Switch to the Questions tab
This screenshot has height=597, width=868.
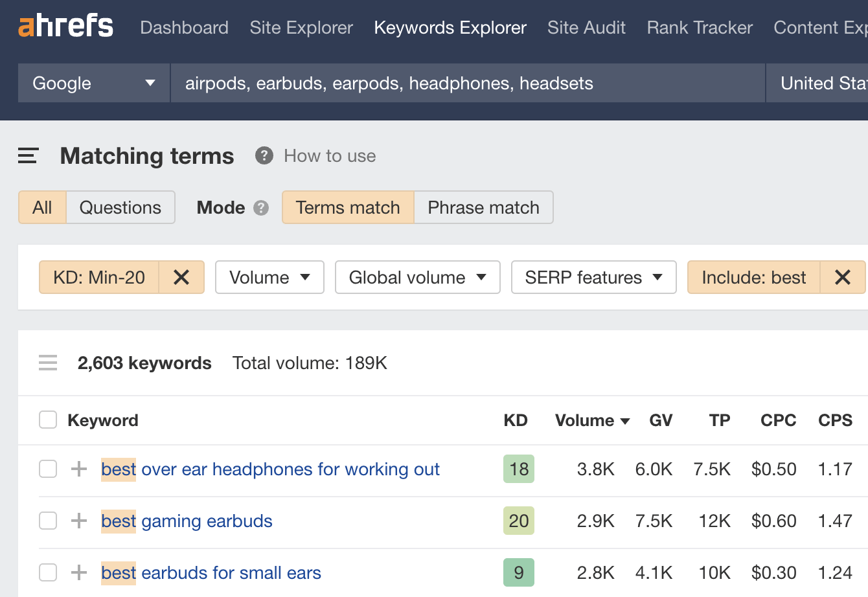point(120,207)
